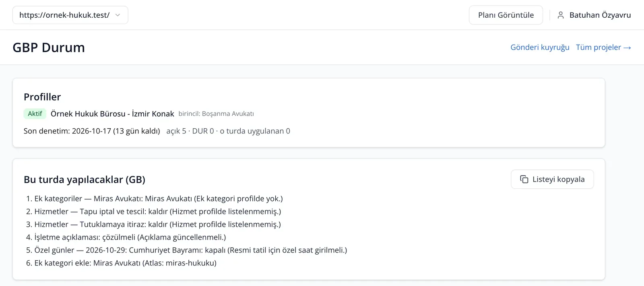This screenshot has height=286, width=644.
Task: Click the copy icon in Listeyi kopyala
Action: click(524, 179)
